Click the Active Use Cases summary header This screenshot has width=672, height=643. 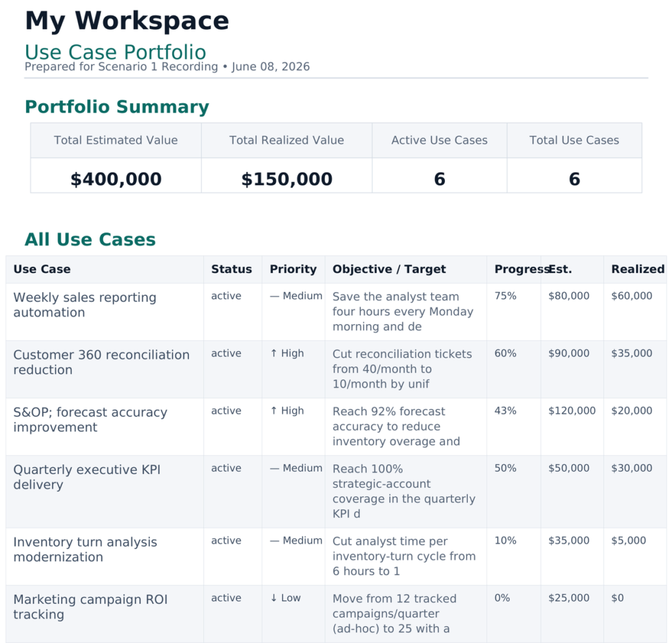(439, 140)
